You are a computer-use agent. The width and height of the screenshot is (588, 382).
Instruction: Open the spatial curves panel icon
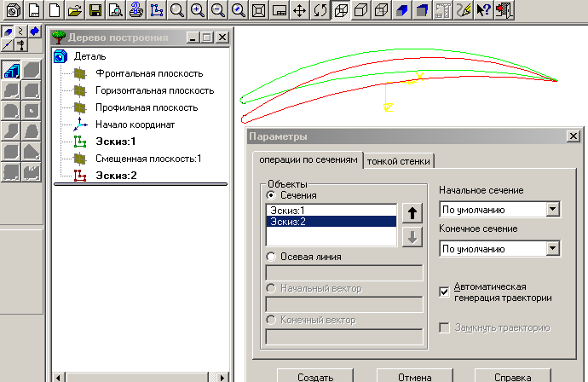pos(20,32)
